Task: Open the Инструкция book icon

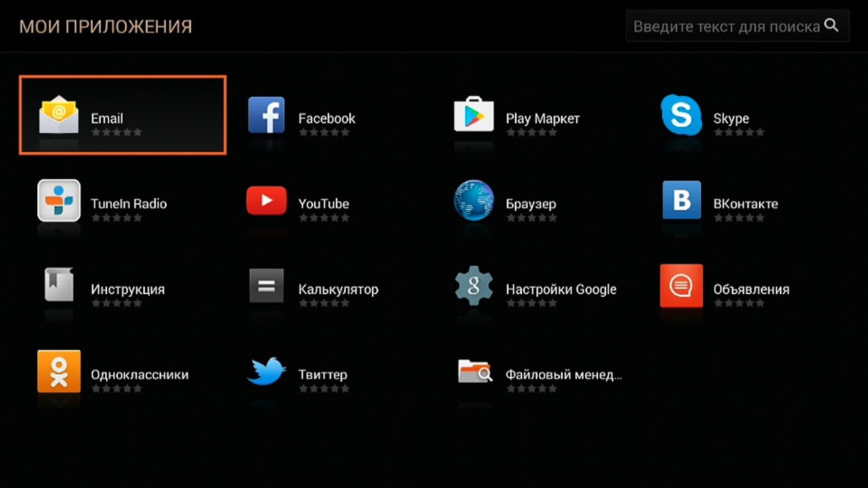Action: click(59, 285)
